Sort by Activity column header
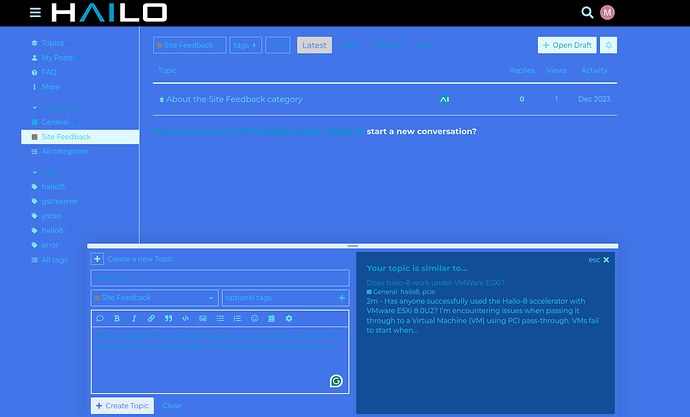The width and height of the screenshot is (690, 417). 594,70
